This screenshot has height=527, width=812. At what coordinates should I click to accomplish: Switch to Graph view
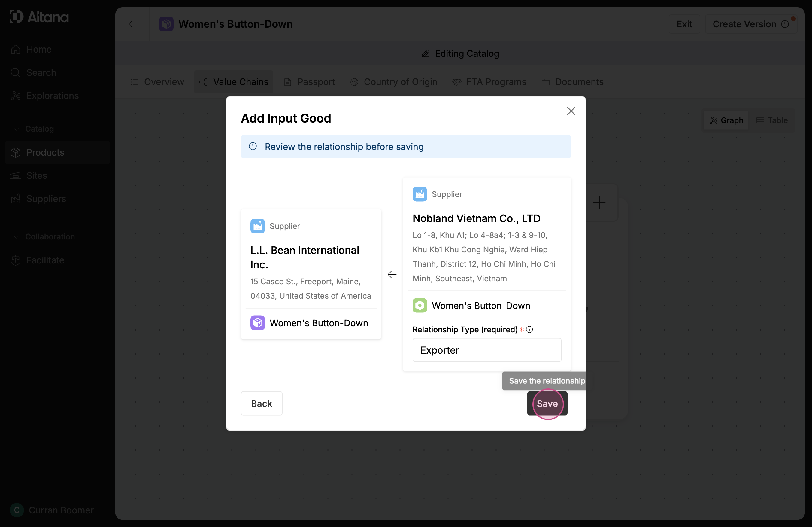[x=726, y=120]
